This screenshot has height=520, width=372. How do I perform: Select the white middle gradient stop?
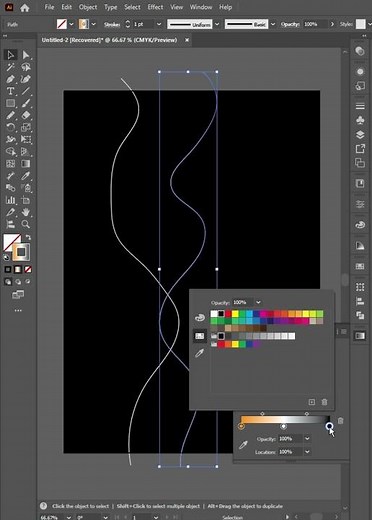pos(283,426)
